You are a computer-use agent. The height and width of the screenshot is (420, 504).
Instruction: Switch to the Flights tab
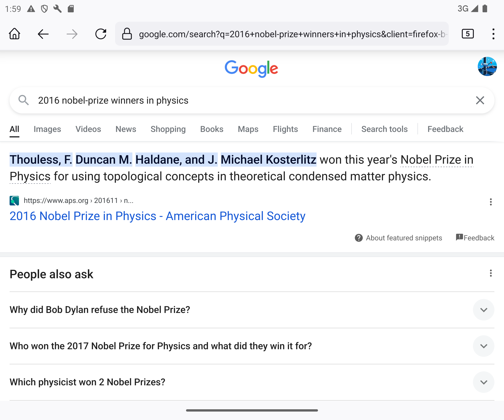pyautogui.click(x=285, y=129)
